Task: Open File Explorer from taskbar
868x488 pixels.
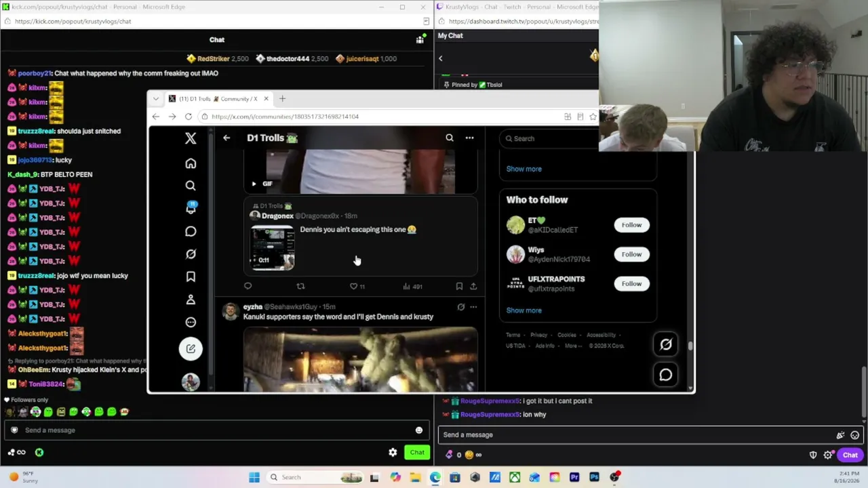Action: click(415, 477)
